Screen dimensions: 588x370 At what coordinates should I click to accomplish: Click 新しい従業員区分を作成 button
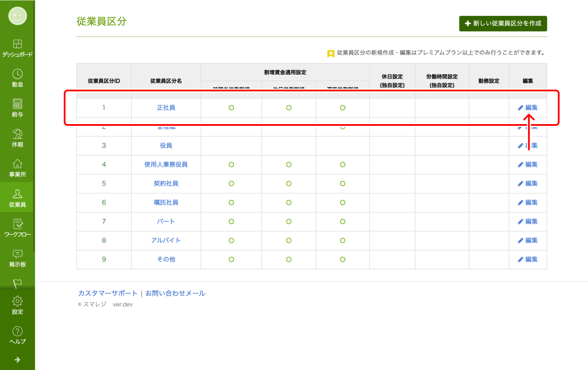503,24
